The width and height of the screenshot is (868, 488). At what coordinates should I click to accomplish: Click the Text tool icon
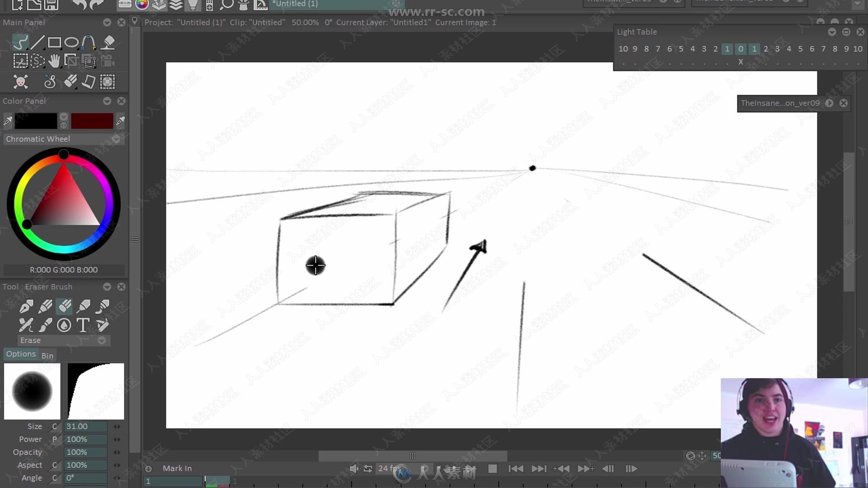pos(84,325)
